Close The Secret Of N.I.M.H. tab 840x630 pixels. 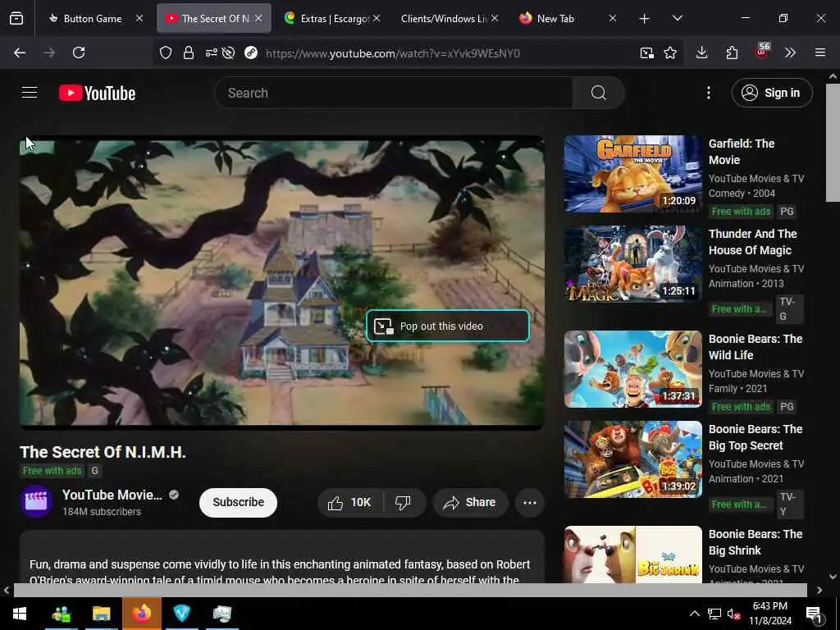coord(258,18)
